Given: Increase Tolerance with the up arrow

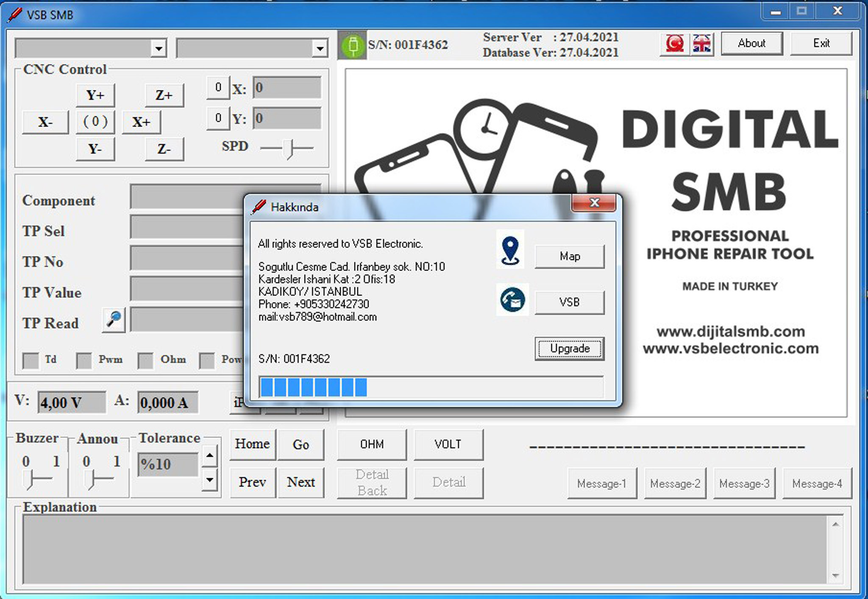Looking at the screenshot, I should (x=209, y=456).
